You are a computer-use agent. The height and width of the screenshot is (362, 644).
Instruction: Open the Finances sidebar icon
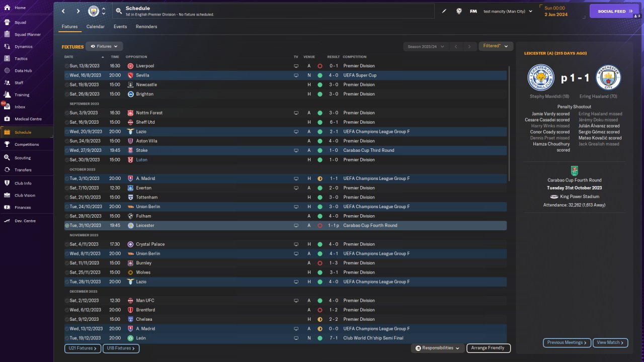pos(7,207)
